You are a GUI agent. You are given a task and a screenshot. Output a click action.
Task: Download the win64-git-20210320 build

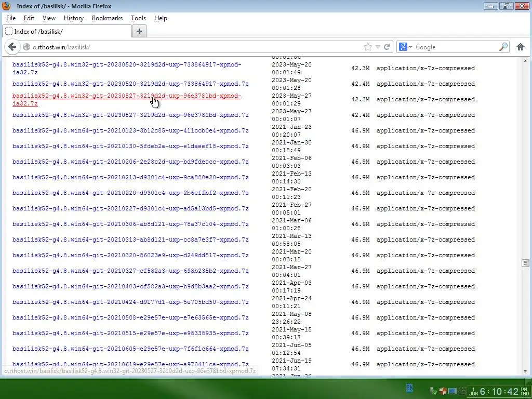(130, 256)
